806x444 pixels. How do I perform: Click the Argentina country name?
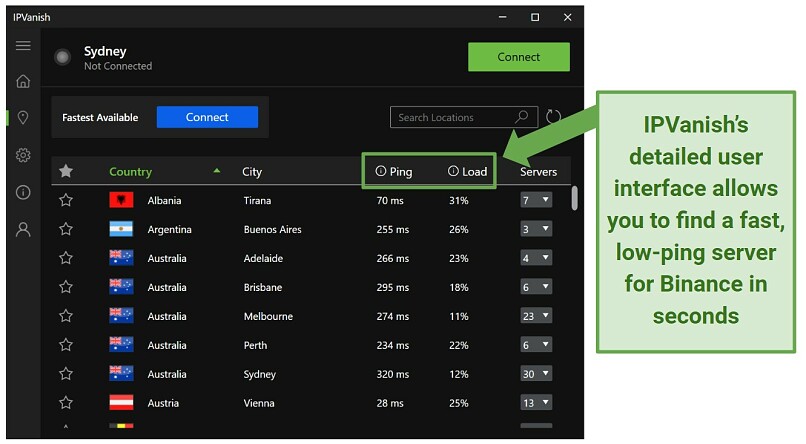pos(169,229)
